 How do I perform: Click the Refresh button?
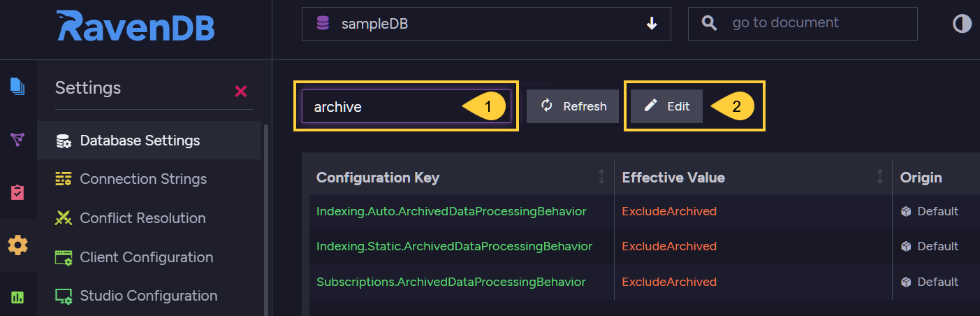click(x=573, y=106)
